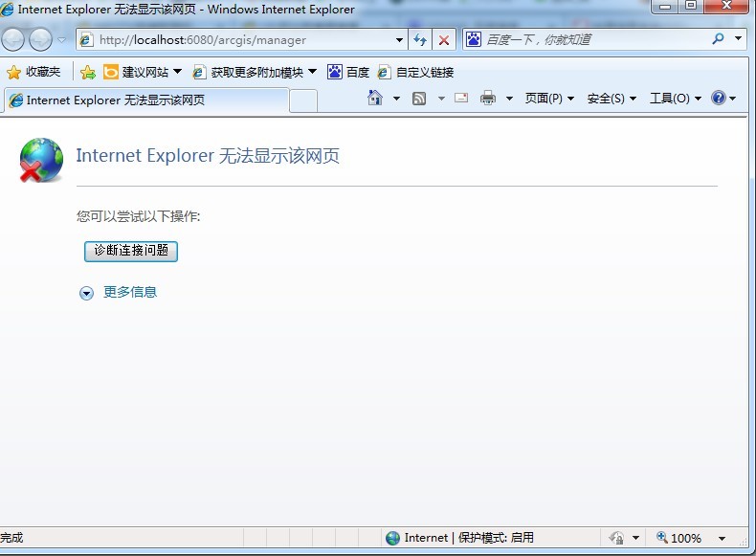The image size is (756, 556).
Task: Expand the print options dropdown arrow
Action: coord(509,99)
